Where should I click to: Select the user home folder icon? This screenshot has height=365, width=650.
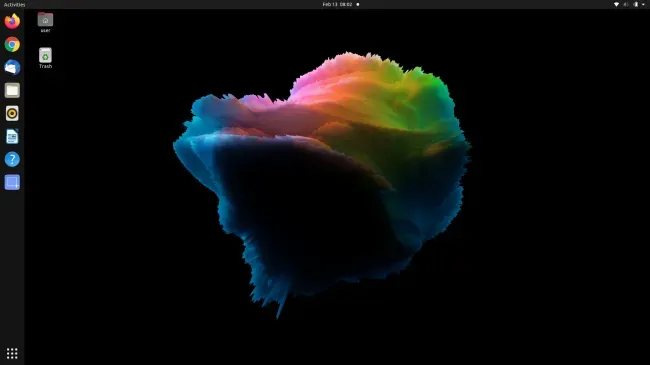click(45, 19)
